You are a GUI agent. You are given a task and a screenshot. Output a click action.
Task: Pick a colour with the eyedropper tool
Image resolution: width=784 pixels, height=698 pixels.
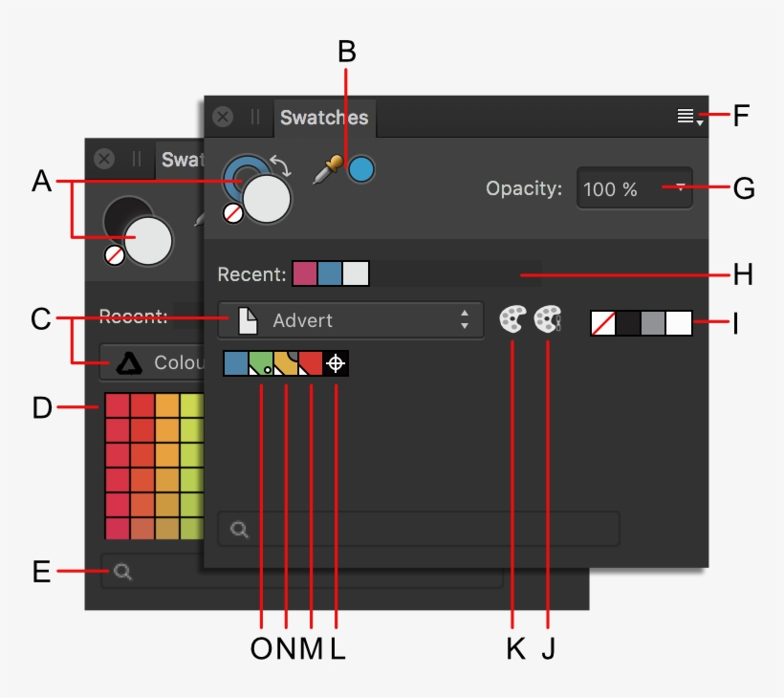click(x=327, y=172)
